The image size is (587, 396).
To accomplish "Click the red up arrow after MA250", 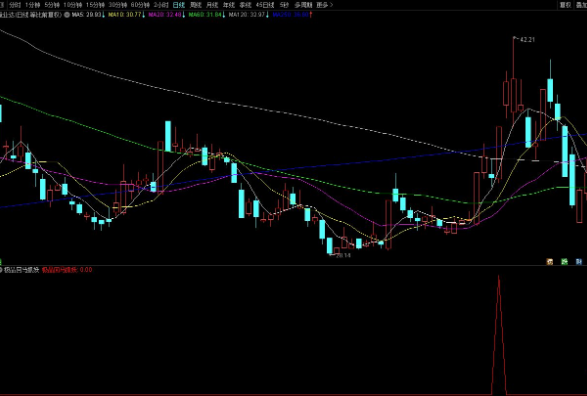I will (311, 15).
